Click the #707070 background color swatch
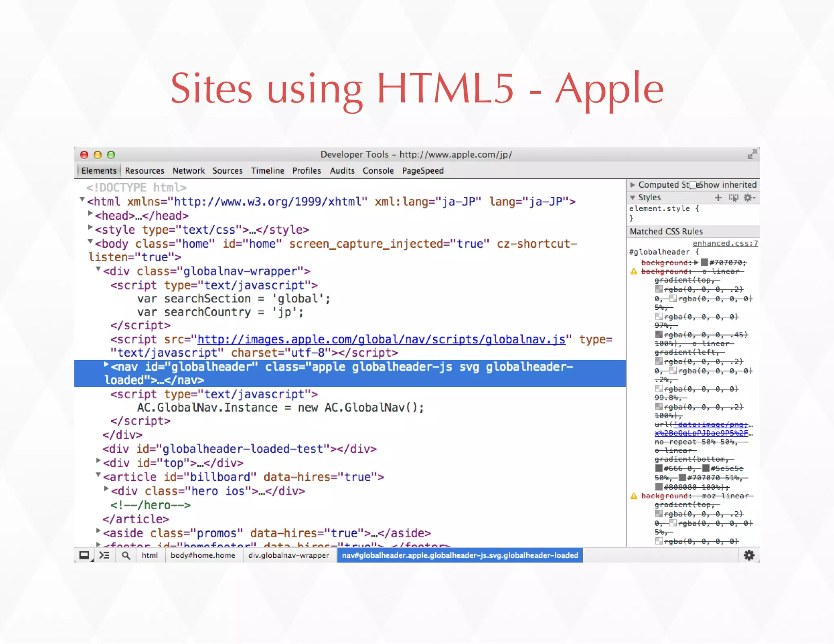Screen dimensions: 834x644 704,262
